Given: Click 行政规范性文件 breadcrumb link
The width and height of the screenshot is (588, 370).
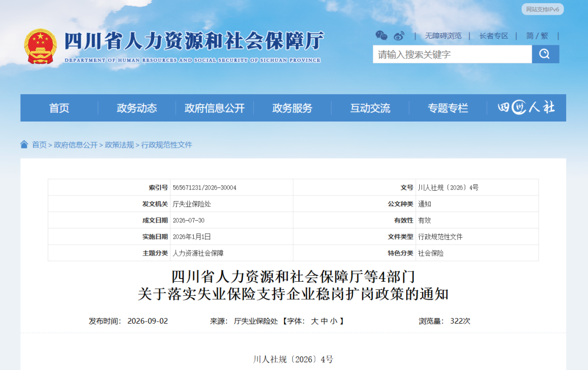Looking at the screenshot, I should click(x=167, y=145).
